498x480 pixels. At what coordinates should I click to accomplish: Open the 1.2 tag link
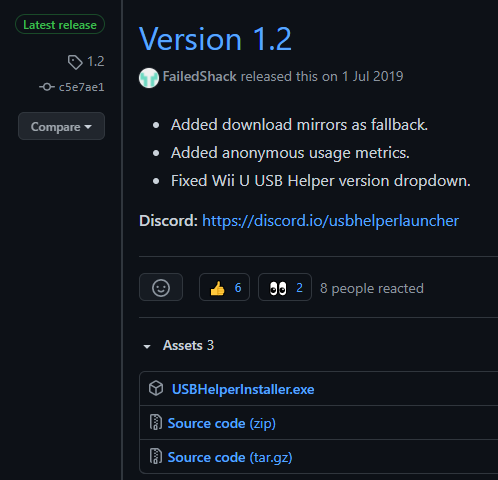point(95,61)
